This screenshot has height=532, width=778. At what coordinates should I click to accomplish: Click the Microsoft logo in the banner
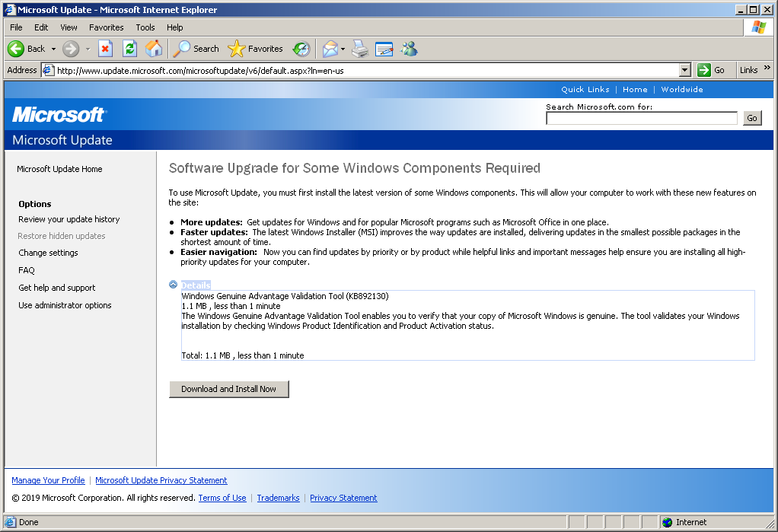(59, 115)
